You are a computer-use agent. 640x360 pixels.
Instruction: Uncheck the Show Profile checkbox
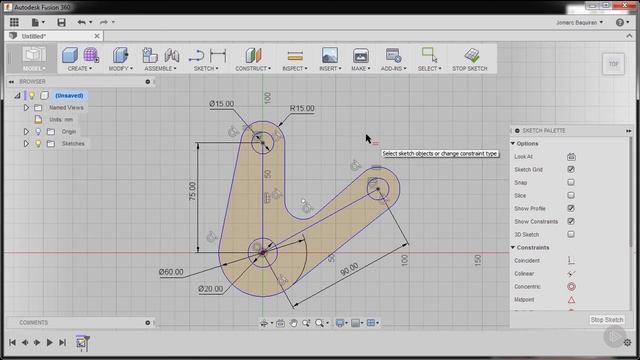click(571, 208)
